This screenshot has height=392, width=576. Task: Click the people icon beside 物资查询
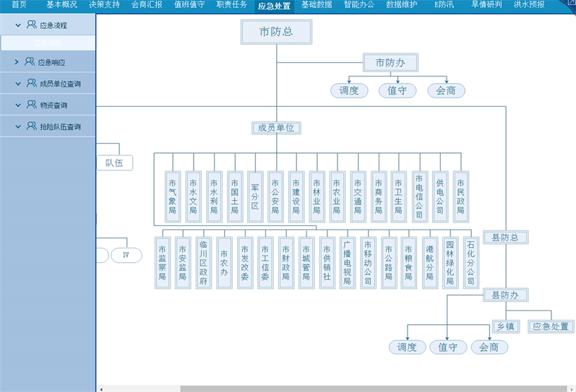click(31, 105)
